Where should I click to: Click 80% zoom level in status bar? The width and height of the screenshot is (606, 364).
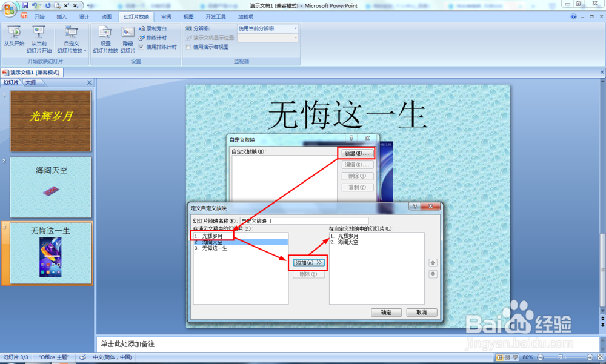point(528,357)
